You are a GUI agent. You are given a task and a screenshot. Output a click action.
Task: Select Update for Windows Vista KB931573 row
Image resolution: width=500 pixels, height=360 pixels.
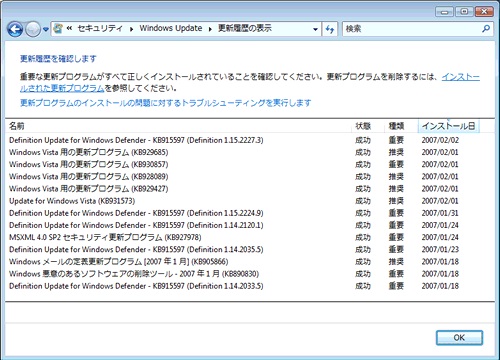pos(250,201)
